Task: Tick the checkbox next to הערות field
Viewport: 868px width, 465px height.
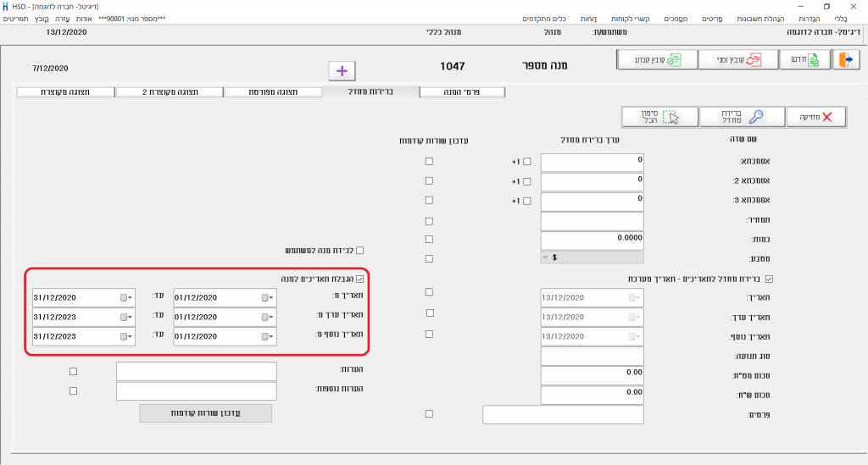Action: coord(73,372)
